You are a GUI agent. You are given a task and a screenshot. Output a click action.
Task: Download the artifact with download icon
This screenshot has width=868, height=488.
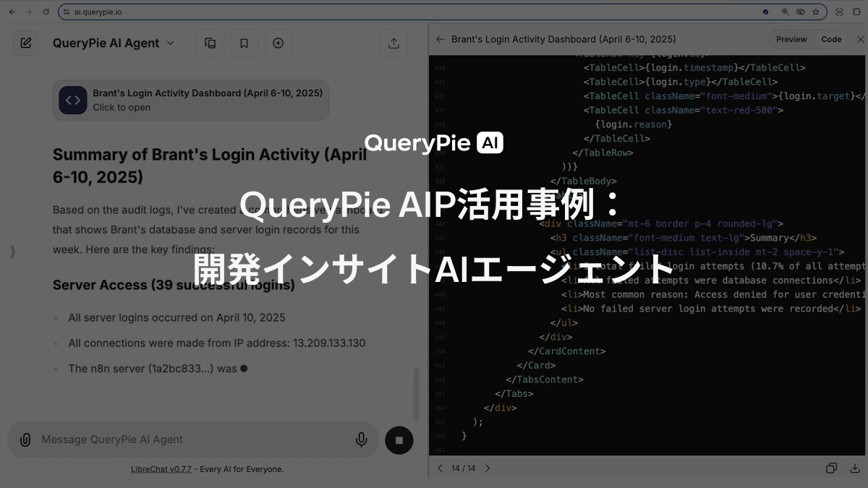tap(856, 468)
